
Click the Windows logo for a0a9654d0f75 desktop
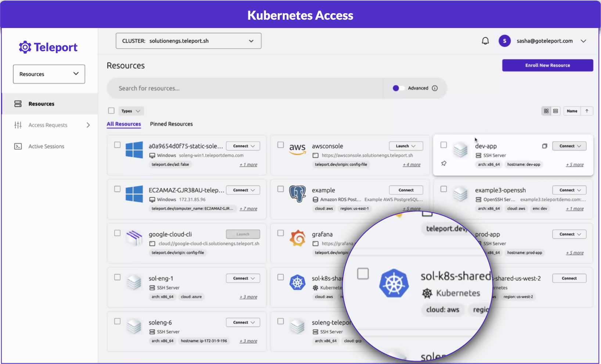pyautogui.click(x=134, y=150)
